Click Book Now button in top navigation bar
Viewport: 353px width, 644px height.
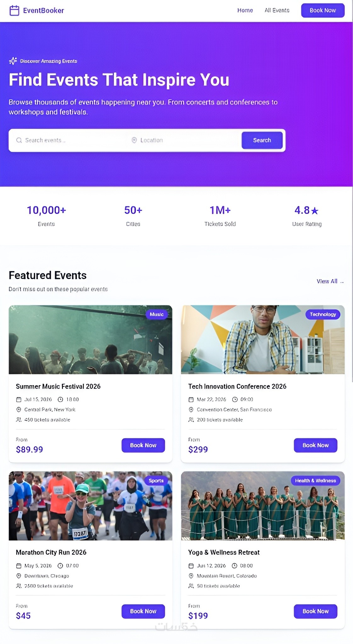[323, 10]
